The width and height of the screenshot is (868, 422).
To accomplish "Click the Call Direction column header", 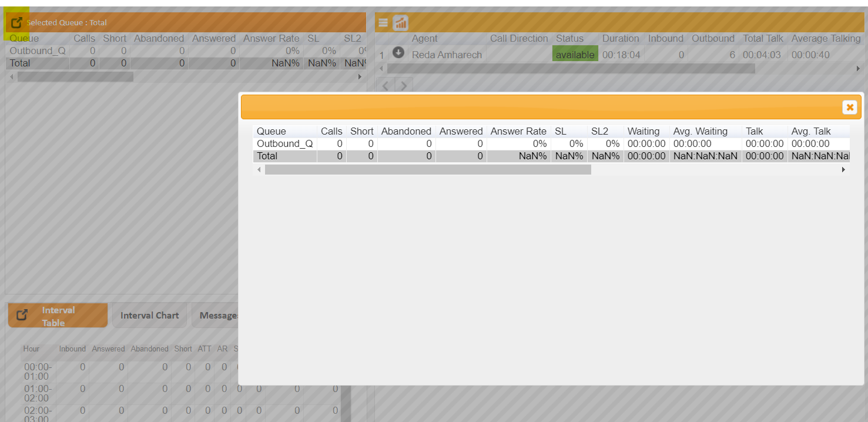I will (519, 38).
